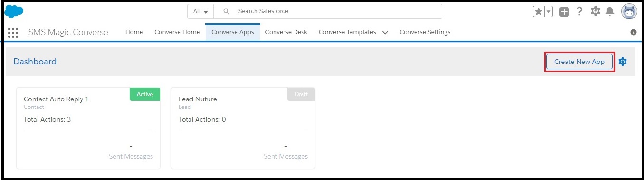Screen dimensions: 644x180
Task: Click the Create New App button
Action: click(579, 62)
